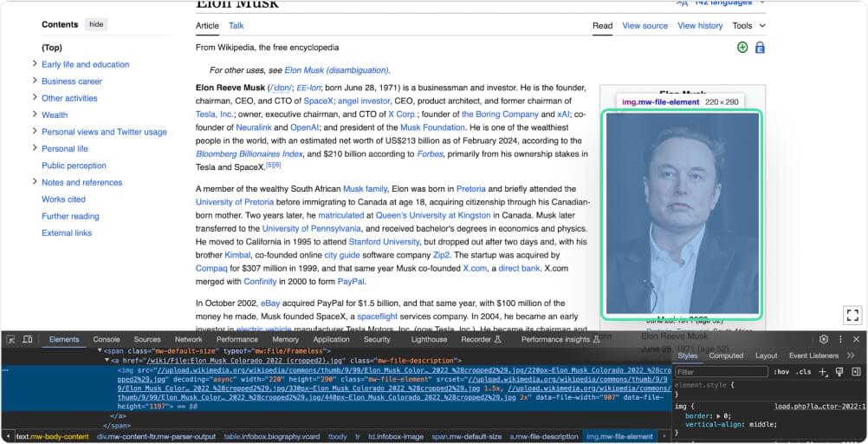Screen dimensions: 868x444
Task: Open the Neuralink link
Action: (x=252, y=127)
